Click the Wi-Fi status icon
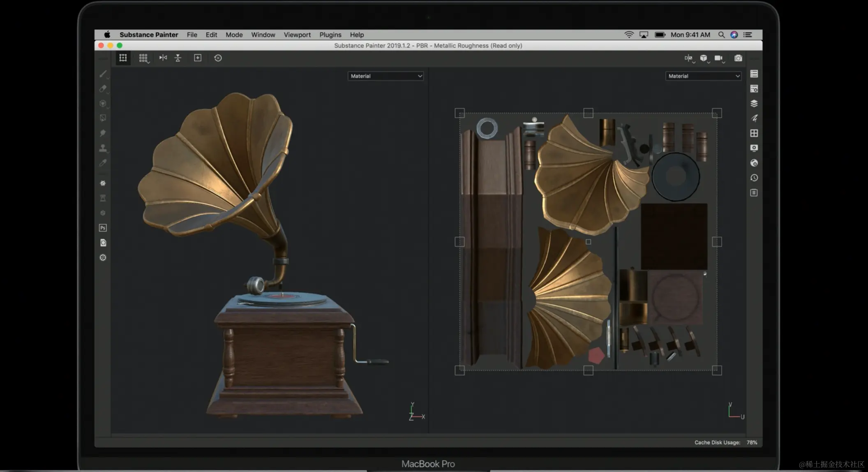Viewport: 868px width, 472px height. tap(629, 35)
